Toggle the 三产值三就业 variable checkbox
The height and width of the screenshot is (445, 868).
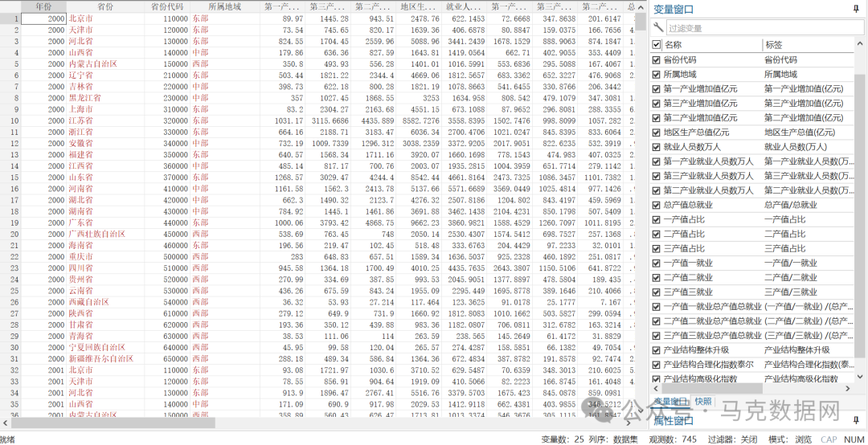(x=657, y=292)
